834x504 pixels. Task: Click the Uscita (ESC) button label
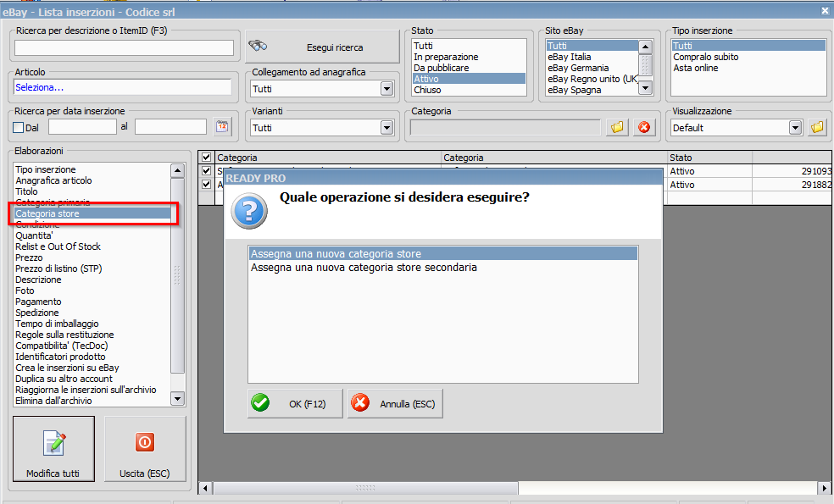pyautogui.click(x=145, y=474)
